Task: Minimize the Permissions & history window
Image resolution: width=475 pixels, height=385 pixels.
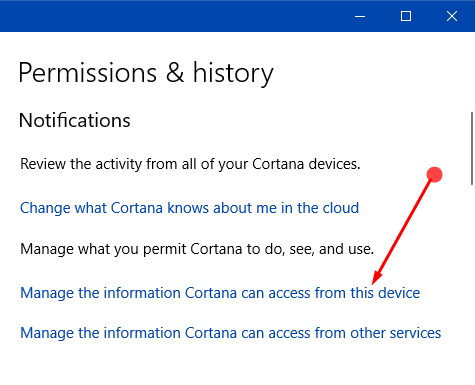Action: (360, 16)
